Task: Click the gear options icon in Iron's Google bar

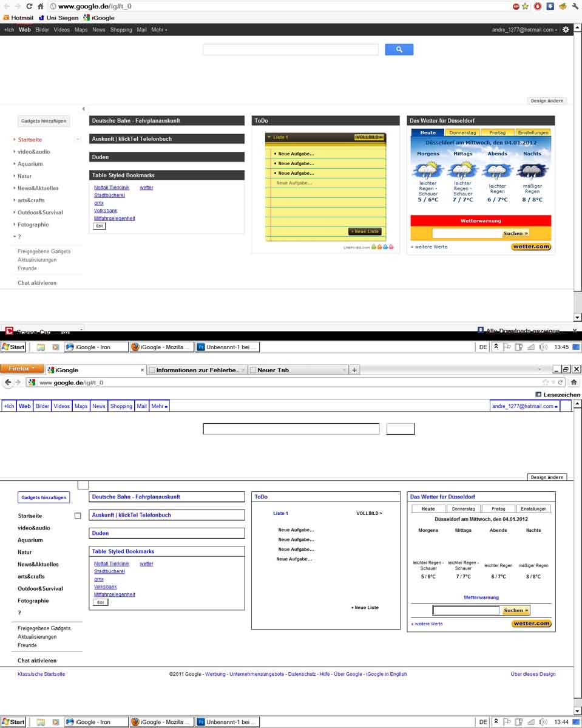Action: pos(565,29)
